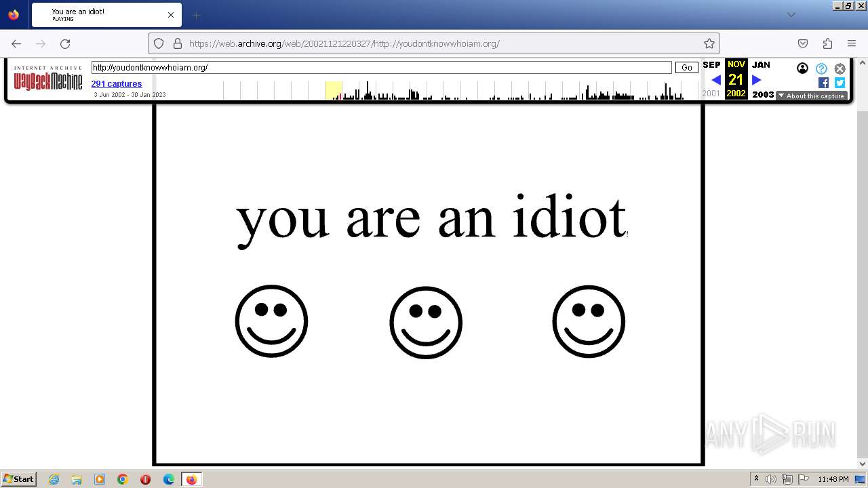The height and width of the screenshot is (488, 868).
Task: Show hidden system tray icons
Action: (x=756, y=479)
